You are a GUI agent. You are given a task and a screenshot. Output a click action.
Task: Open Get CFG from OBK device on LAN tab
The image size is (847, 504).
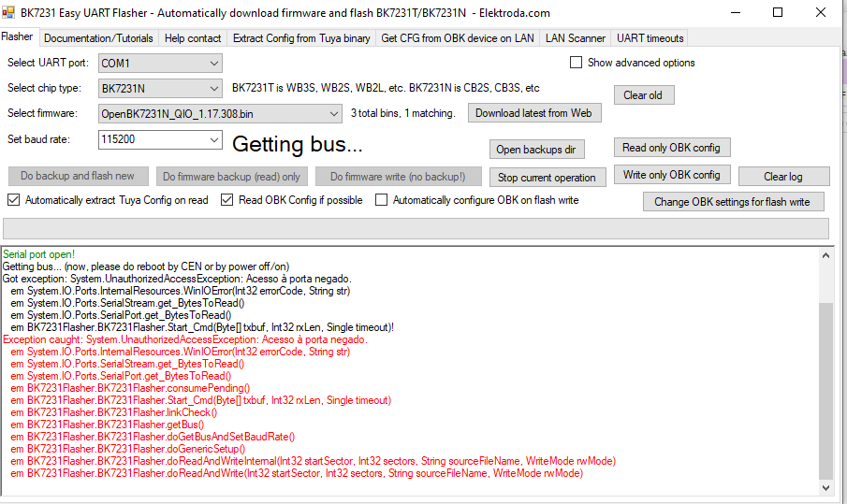[x=458, y=38]
